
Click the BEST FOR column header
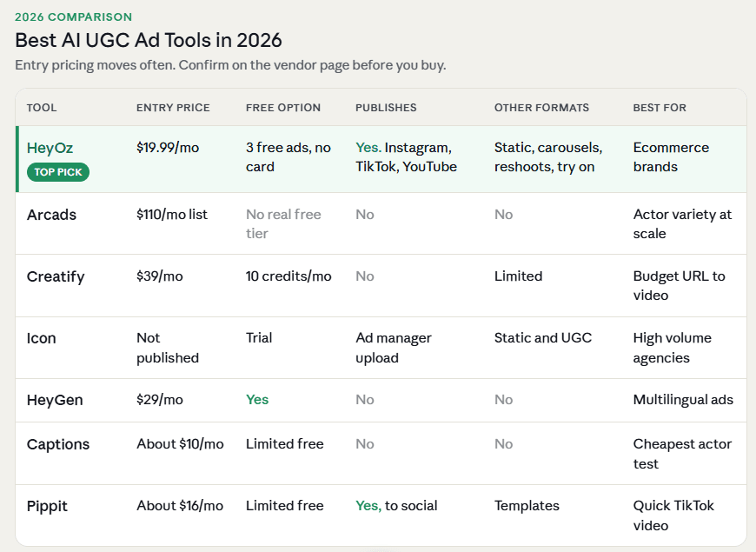660,108
